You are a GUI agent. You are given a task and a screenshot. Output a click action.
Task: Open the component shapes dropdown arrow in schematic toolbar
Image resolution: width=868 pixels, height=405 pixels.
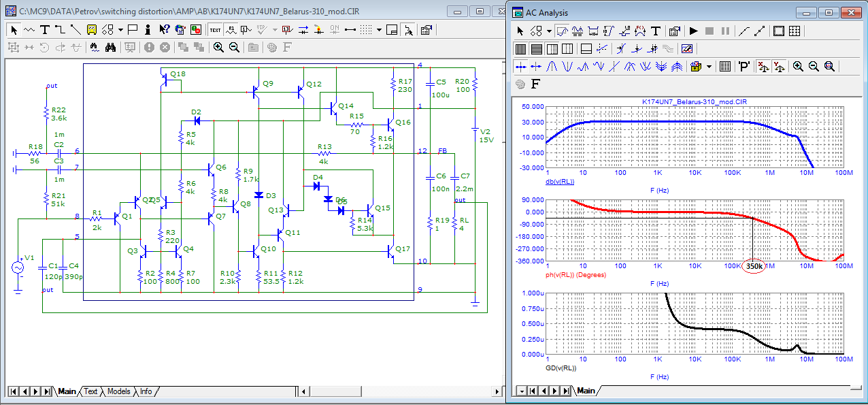[x=120, y=30]
